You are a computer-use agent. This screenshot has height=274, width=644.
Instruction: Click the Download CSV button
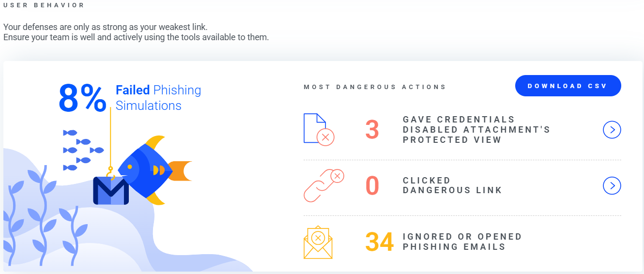568,86
